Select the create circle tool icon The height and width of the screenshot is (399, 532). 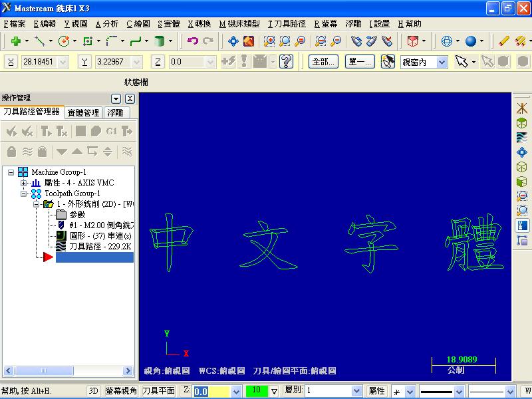(64, 41)
